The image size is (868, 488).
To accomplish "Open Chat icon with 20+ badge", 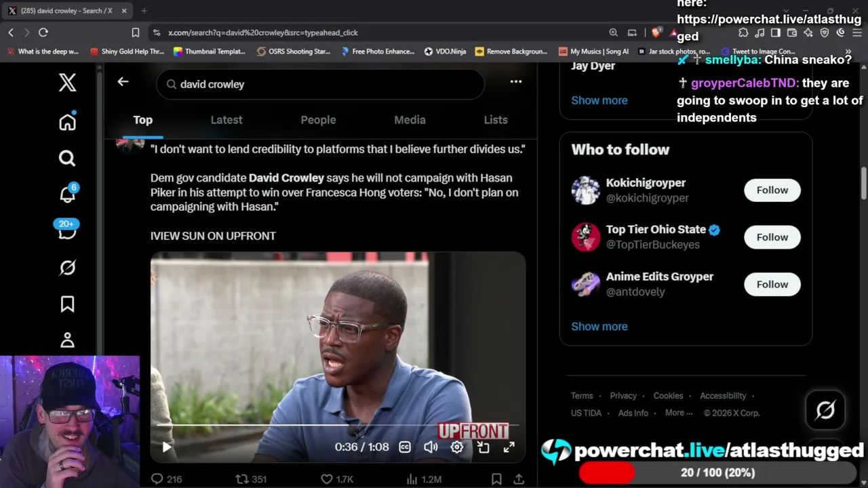I will pyautogui.click(x=67, y=230).
